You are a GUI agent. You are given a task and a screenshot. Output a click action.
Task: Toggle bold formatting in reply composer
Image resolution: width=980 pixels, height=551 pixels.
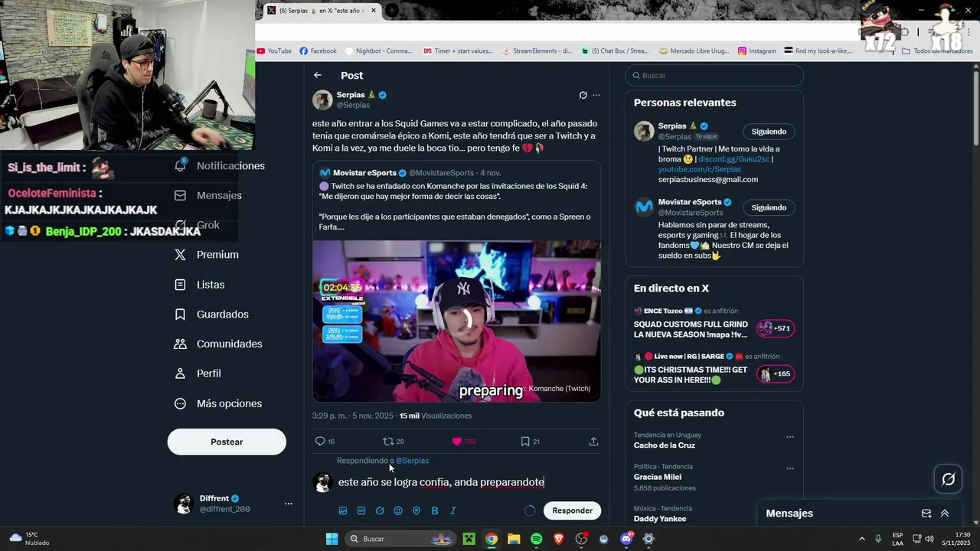435,510
